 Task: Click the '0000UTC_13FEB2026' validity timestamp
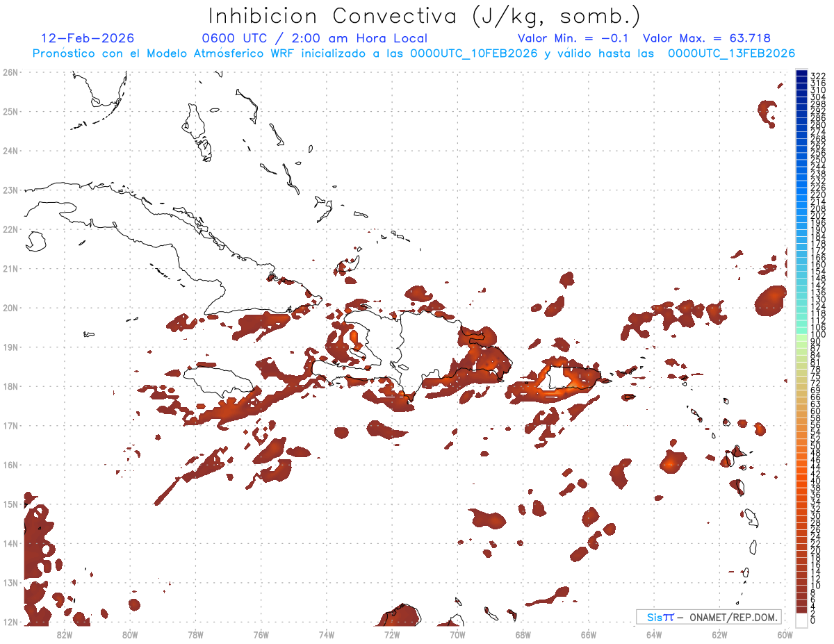point(731,53)
